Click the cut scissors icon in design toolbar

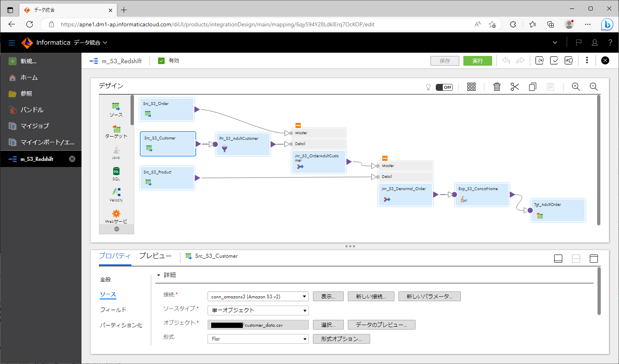click(x=514, y=86)
